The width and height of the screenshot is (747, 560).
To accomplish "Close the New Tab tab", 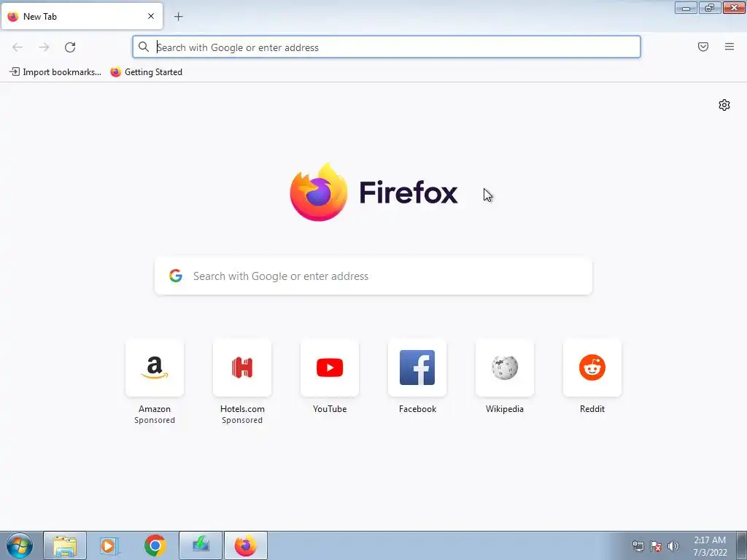I will tap(151, 16).
